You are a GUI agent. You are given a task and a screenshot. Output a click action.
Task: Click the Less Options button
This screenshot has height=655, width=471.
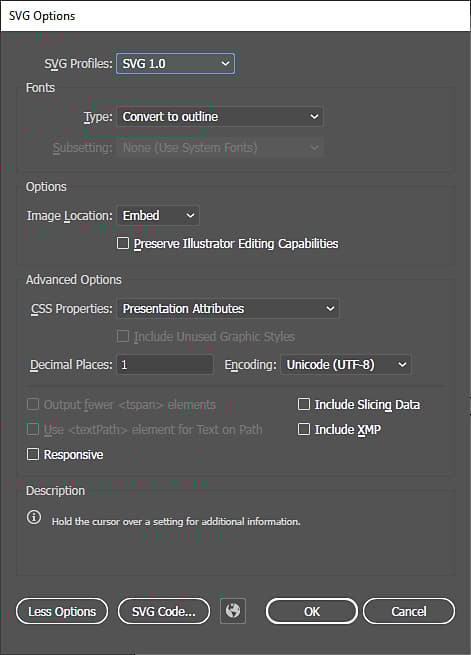[62, 611]
